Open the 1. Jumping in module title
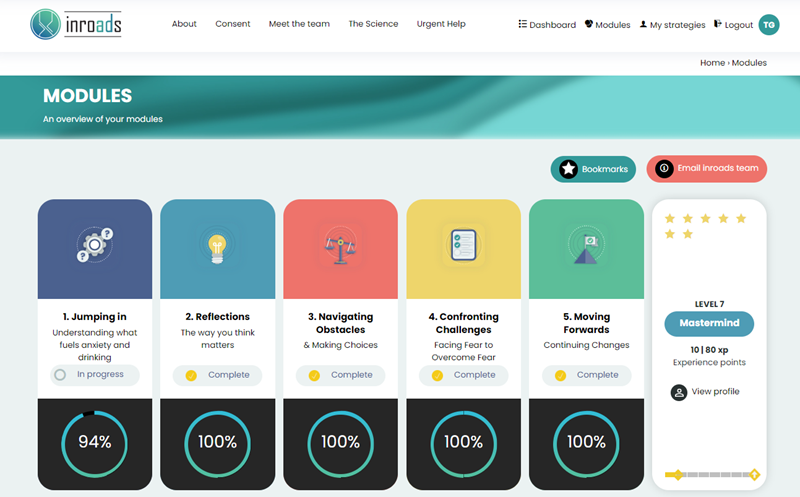This screenshot has height=497, width=800. pyautogui.click(x=95, y=316)
